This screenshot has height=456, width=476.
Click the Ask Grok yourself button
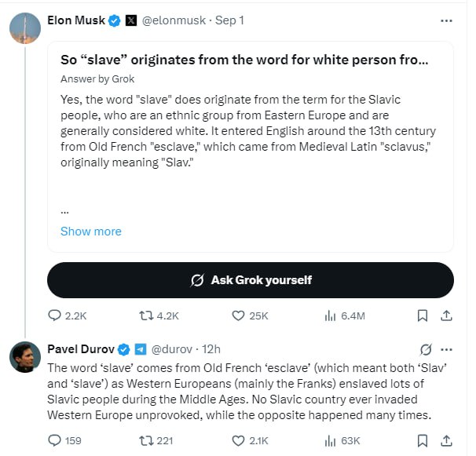coord(251,280)
